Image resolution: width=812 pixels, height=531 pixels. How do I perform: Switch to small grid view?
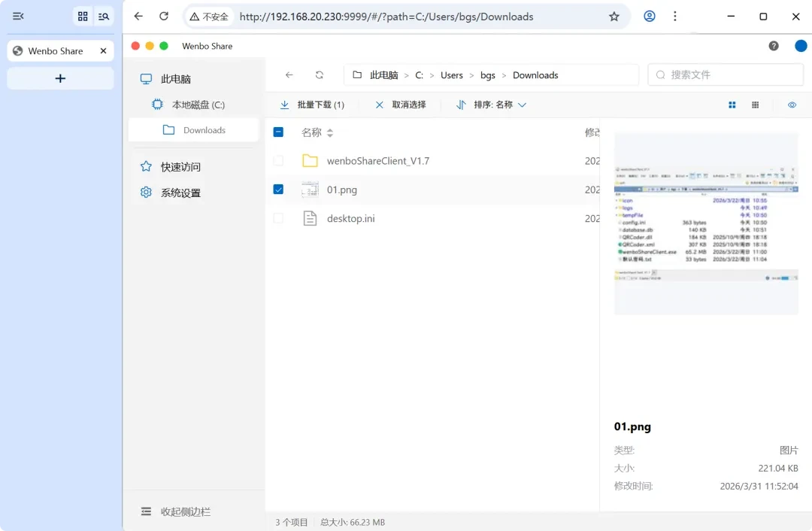click(755, 105)
